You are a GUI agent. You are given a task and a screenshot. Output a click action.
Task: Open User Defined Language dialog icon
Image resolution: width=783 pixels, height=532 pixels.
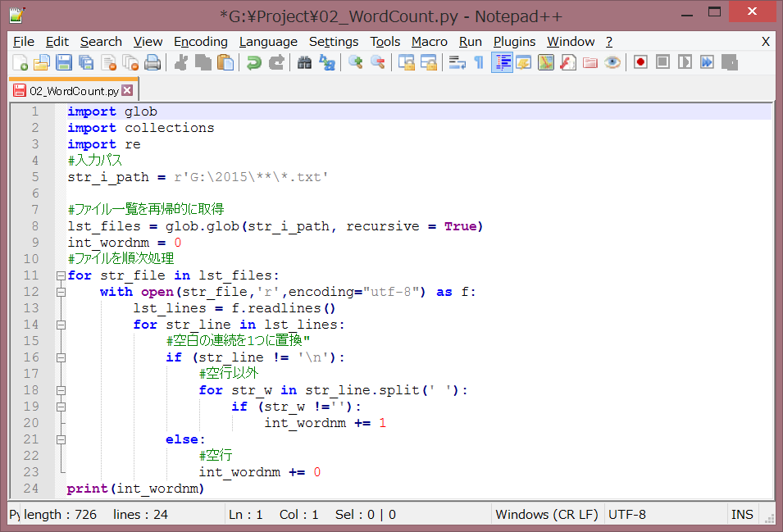pos(524,63)
